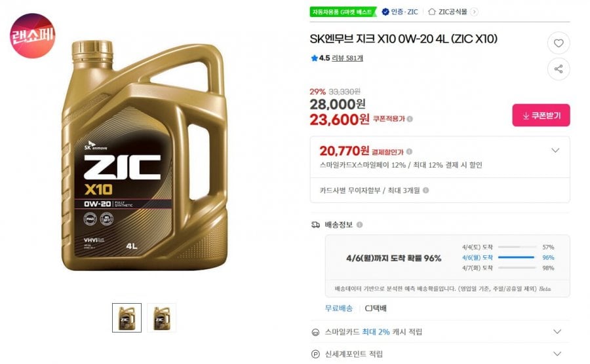Click info icon beside 배송정보

pyautogui.click(x=359, y=225)
